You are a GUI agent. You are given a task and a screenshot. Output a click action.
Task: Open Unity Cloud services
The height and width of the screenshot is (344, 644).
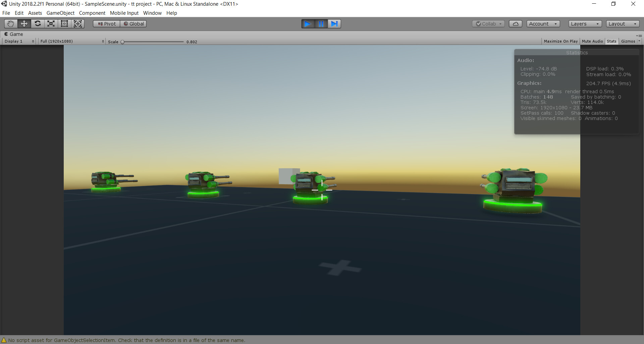click(x=515, y=23)
